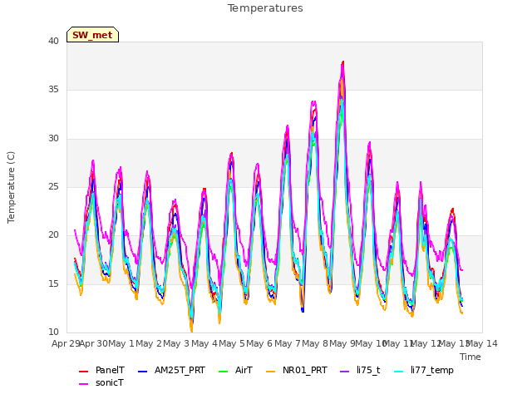Screen dimensions: 532x399
Task: Click the May 2 x-axis label
Action: [149, 343]
